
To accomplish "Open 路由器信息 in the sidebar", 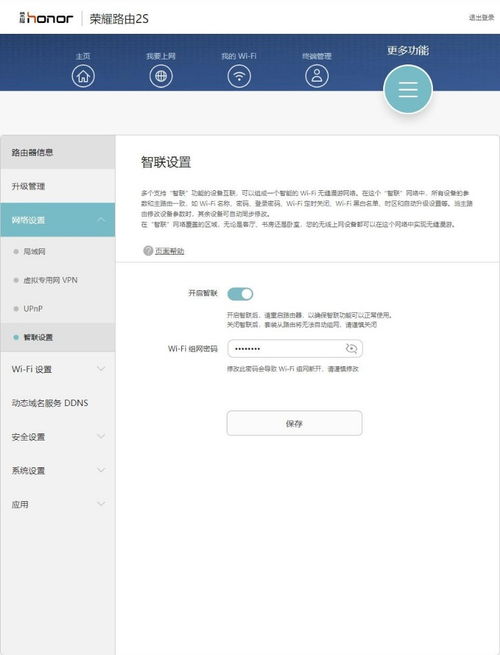I will (x=58, y=152).
